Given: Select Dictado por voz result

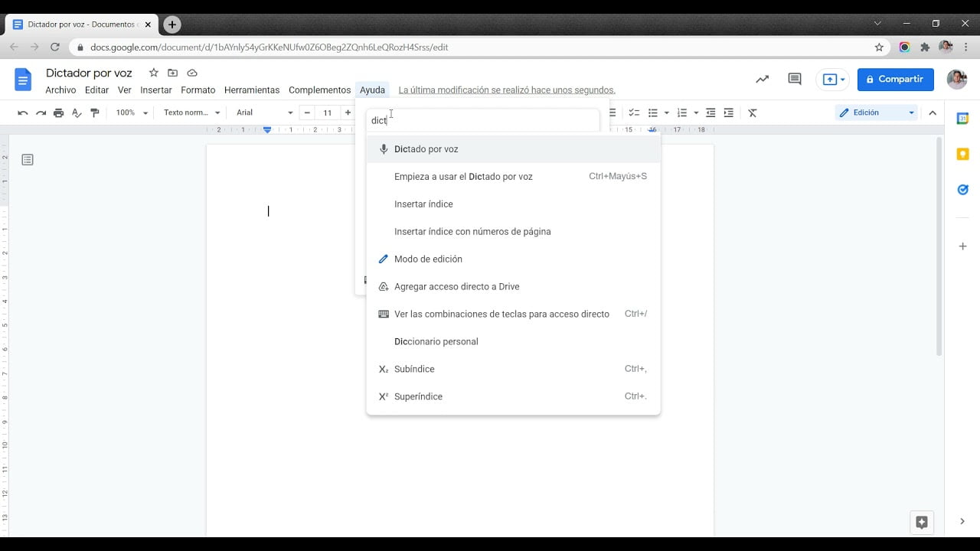Looking at the screenshot, I should pos(513,149).
